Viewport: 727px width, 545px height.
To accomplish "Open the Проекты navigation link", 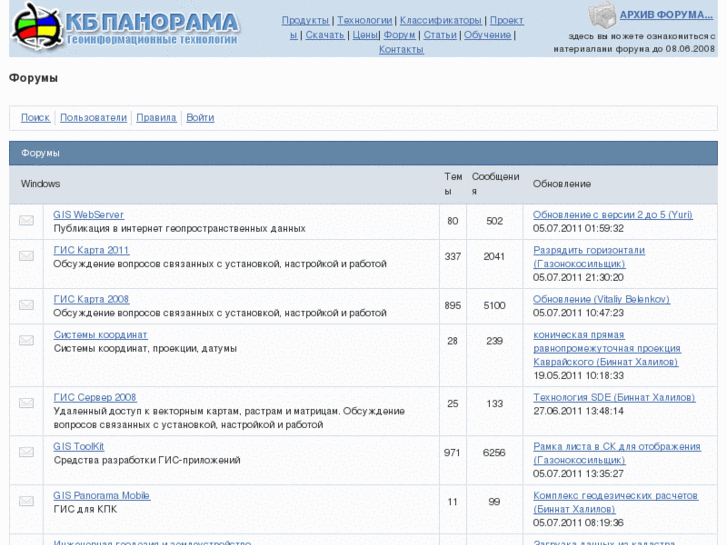I will pos(506,20).
